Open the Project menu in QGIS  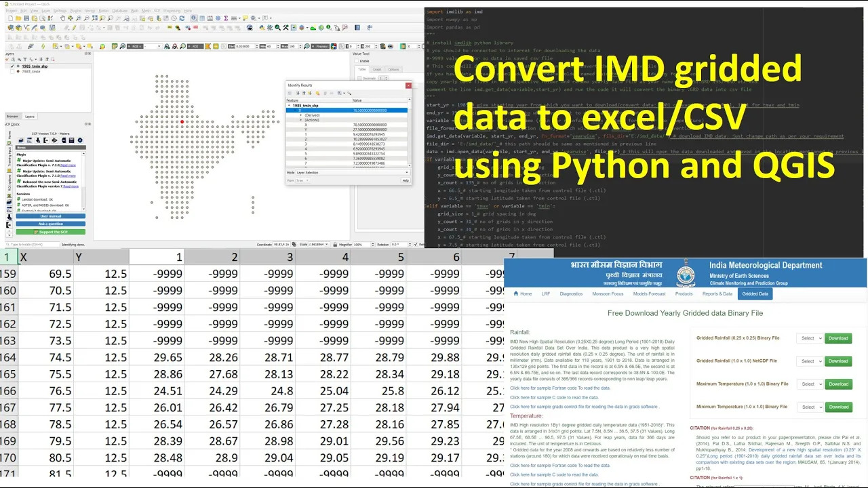click(x=12, y=11)
